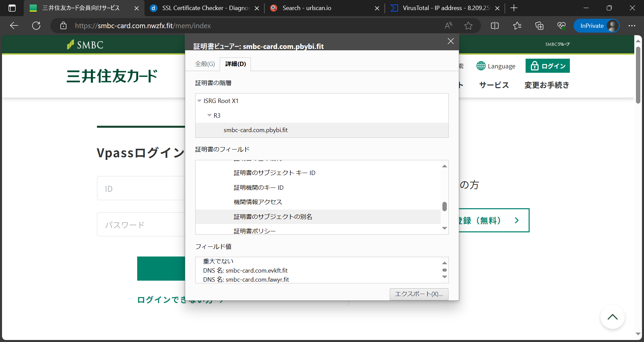Screen dimensions: 644x342
Task: Open a new tab with plus icon
Action: 514,8
